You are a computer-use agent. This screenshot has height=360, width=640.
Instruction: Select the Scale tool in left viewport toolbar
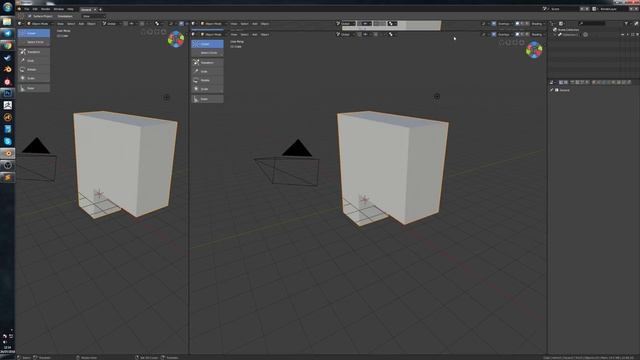34,78
